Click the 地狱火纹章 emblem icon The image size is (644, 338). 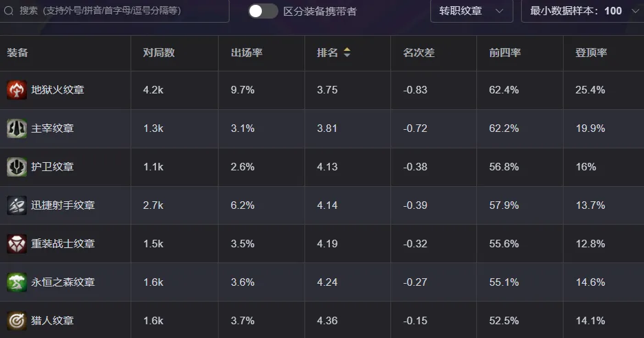point(17,90)
